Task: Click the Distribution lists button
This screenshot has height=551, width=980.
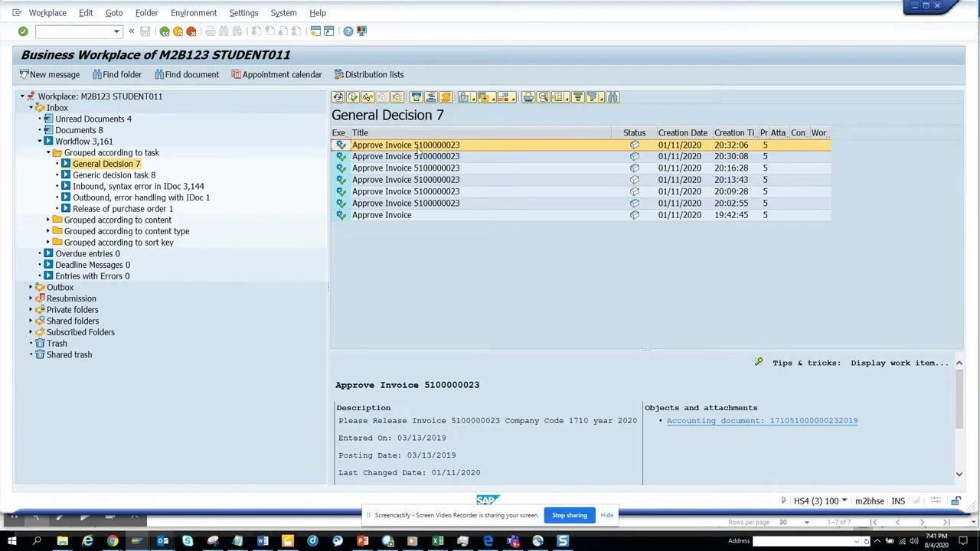Action: (369, 75)
